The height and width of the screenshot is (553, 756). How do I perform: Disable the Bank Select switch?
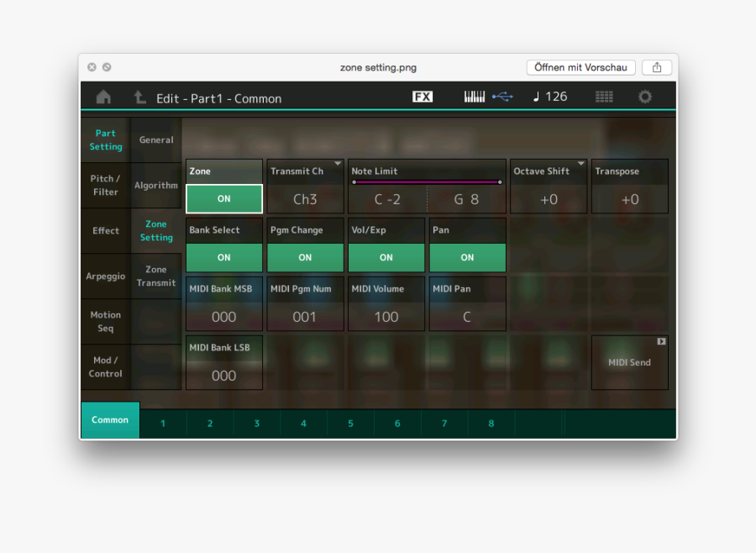(x=223, y=257)
